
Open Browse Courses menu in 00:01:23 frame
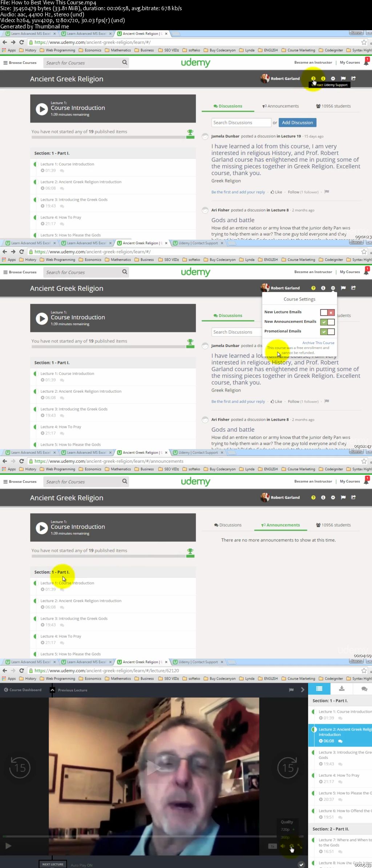pos(20,63)
